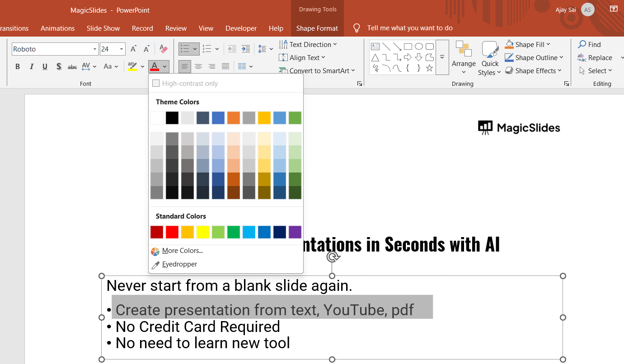Center align the paragraph text
The width and height of the screenshot is (624, 364).
[x=198, y=67]
